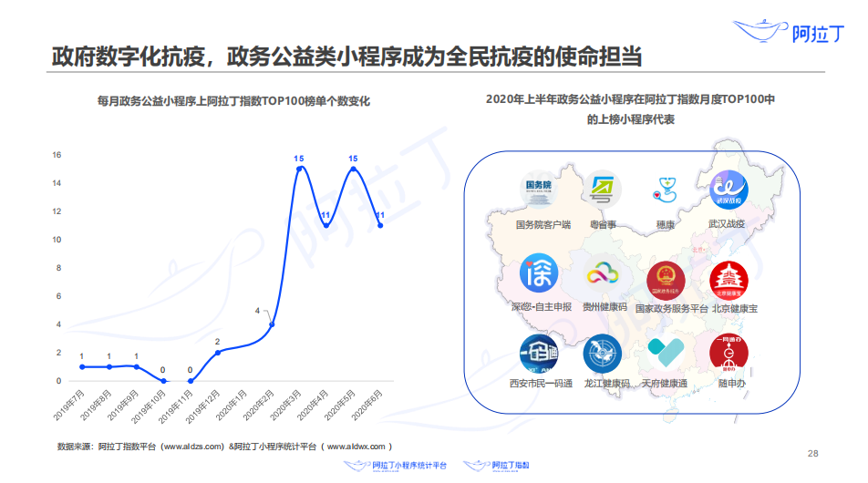Click the label 天府健康通
The width and height of the screenshot is (868, 483).
665,384
